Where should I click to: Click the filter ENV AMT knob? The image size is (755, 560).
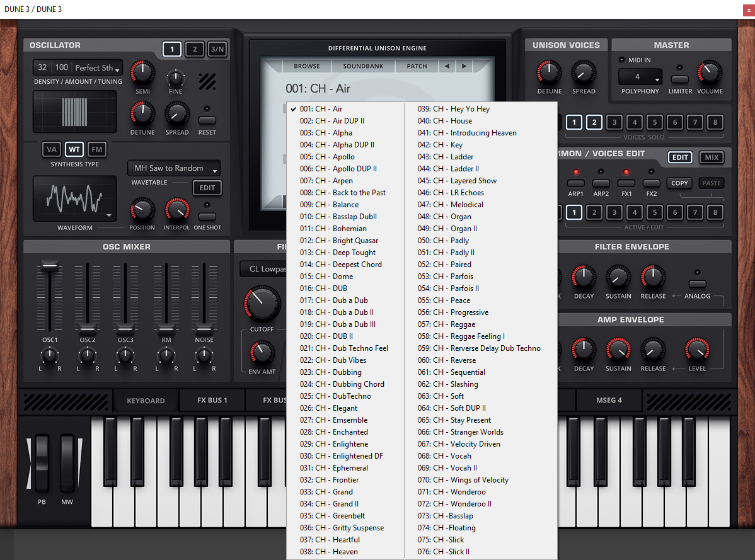tap(262, 353)
